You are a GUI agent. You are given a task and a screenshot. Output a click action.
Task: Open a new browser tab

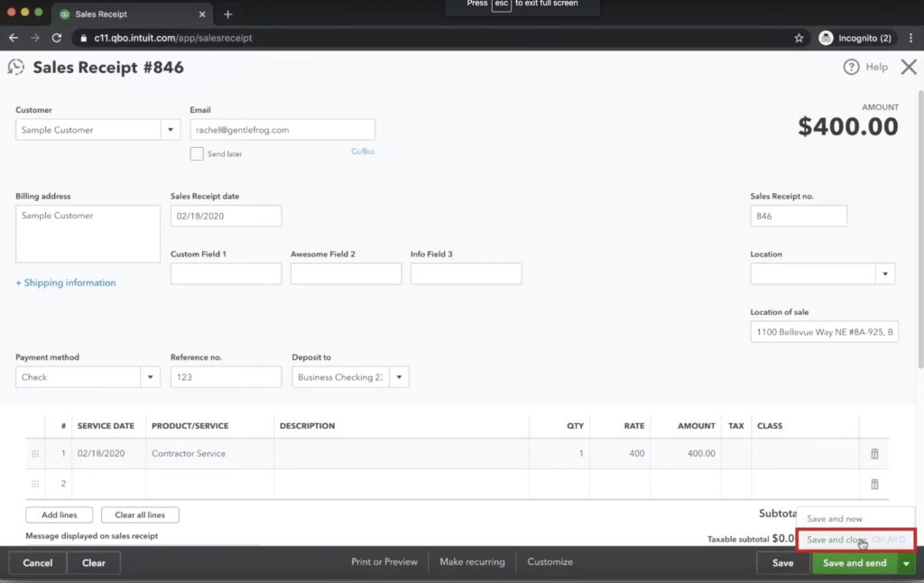pyautogui.click(x=228, y=14)
